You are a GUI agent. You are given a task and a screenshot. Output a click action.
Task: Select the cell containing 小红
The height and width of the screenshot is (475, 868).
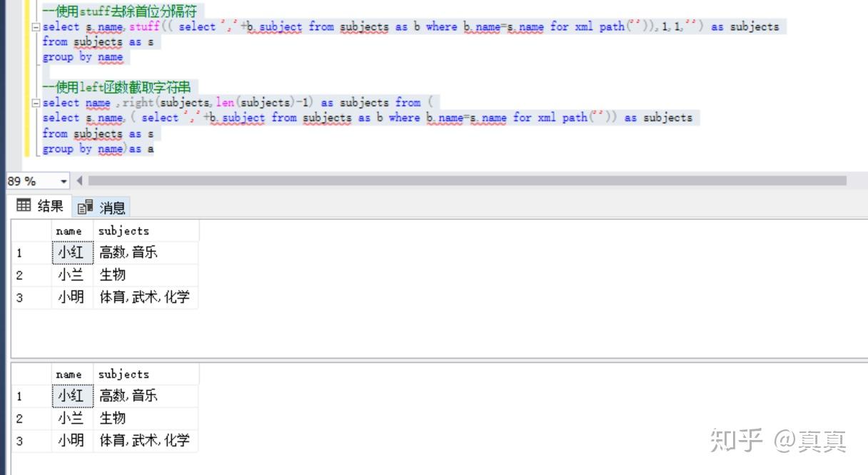71,252
